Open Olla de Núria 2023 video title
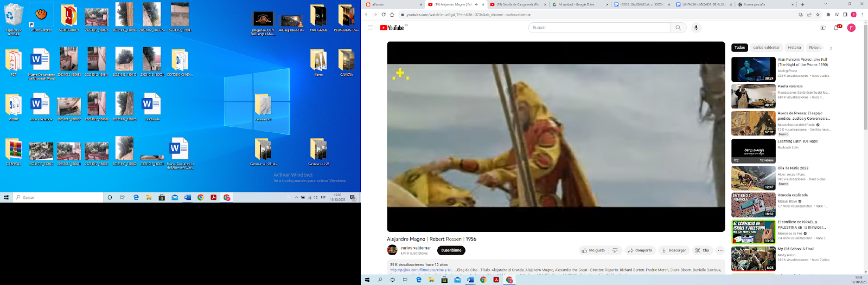This screenshot has height=285, width=868. tap(793, 168)
